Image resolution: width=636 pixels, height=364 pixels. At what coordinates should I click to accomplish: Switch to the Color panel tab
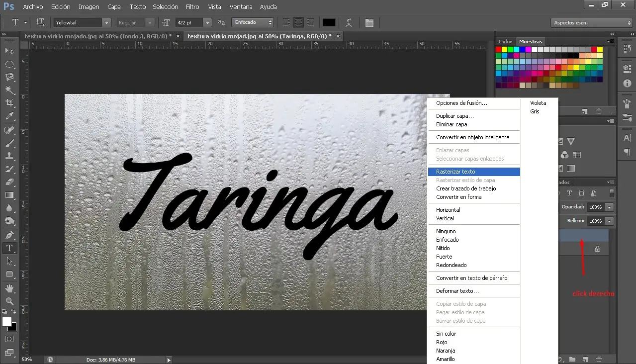pyautogui.click(x=505, y=42)
